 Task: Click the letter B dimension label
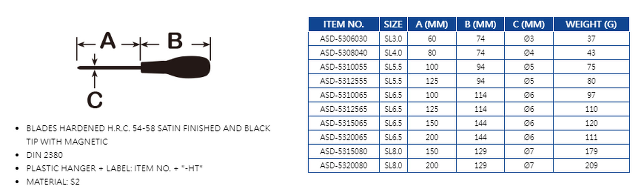(x=175, y=41)
